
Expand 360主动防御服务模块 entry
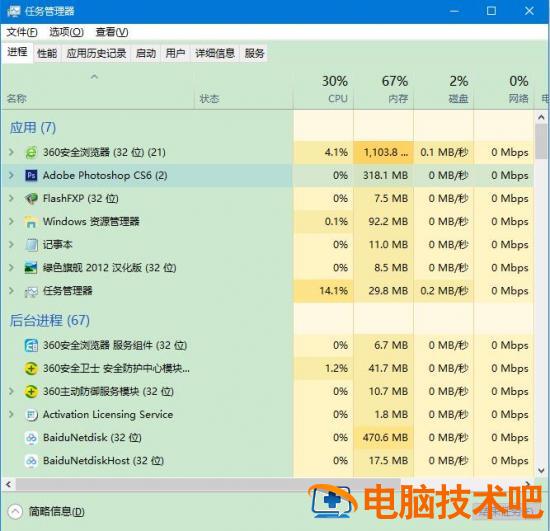11,391
